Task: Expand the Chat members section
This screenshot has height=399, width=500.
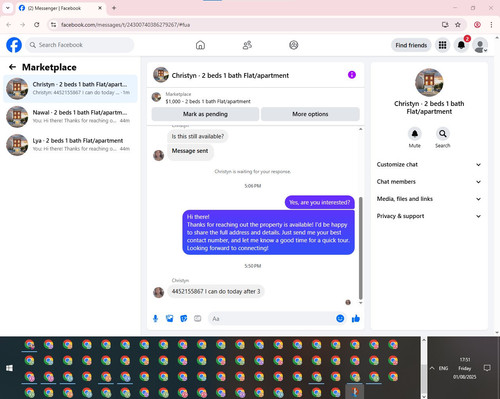Action: pos(429,182)
